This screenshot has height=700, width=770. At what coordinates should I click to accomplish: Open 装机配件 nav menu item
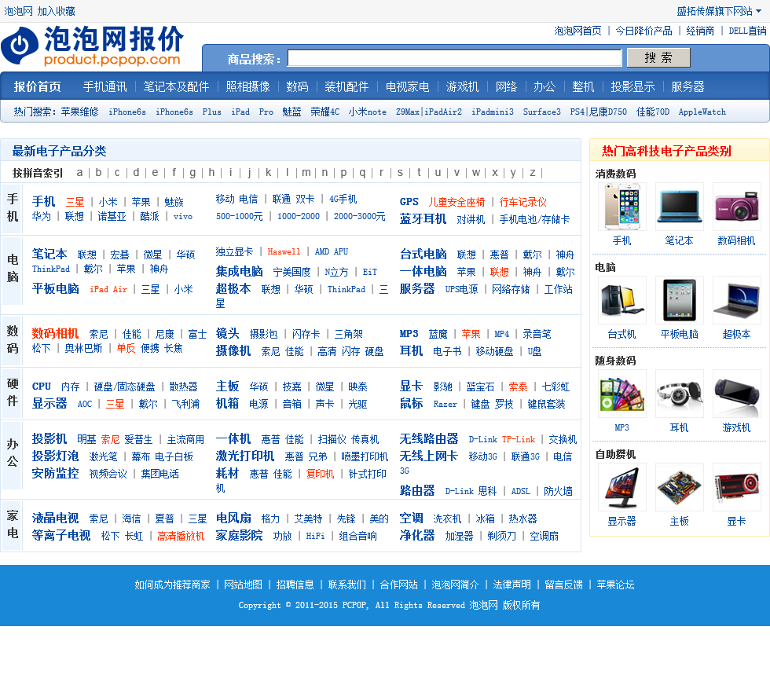coord(346,87)
